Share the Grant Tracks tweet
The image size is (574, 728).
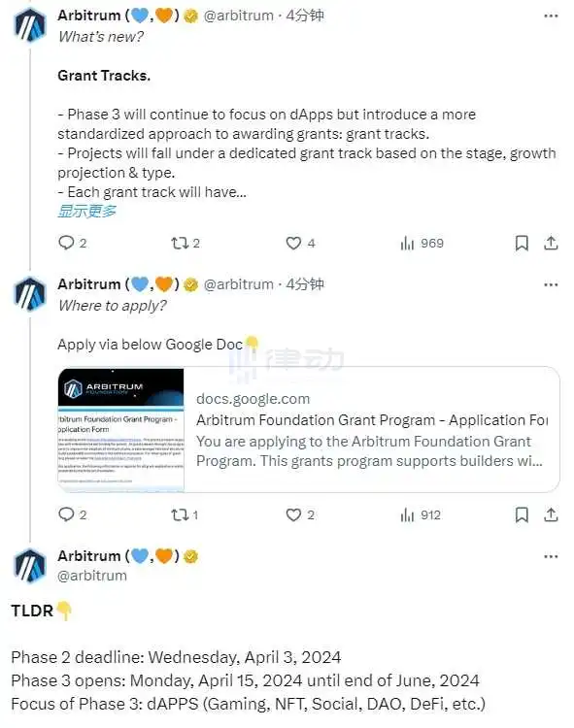click(551, 243)
